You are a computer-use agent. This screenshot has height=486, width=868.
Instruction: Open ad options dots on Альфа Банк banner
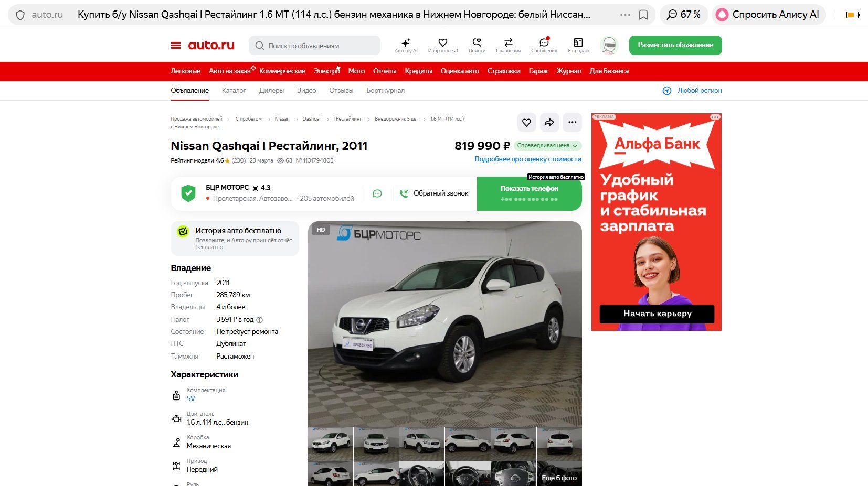(x=715, y=117)
